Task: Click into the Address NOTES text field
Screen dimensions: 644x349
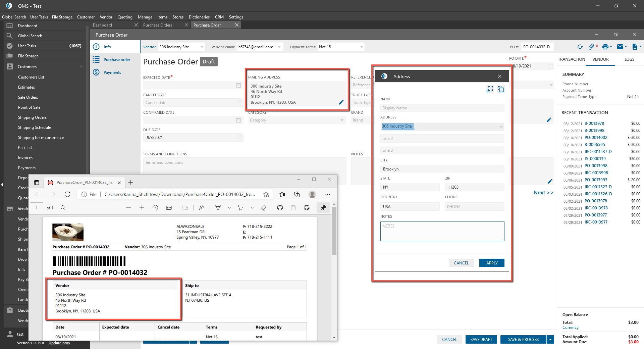Action: point(442,231)
